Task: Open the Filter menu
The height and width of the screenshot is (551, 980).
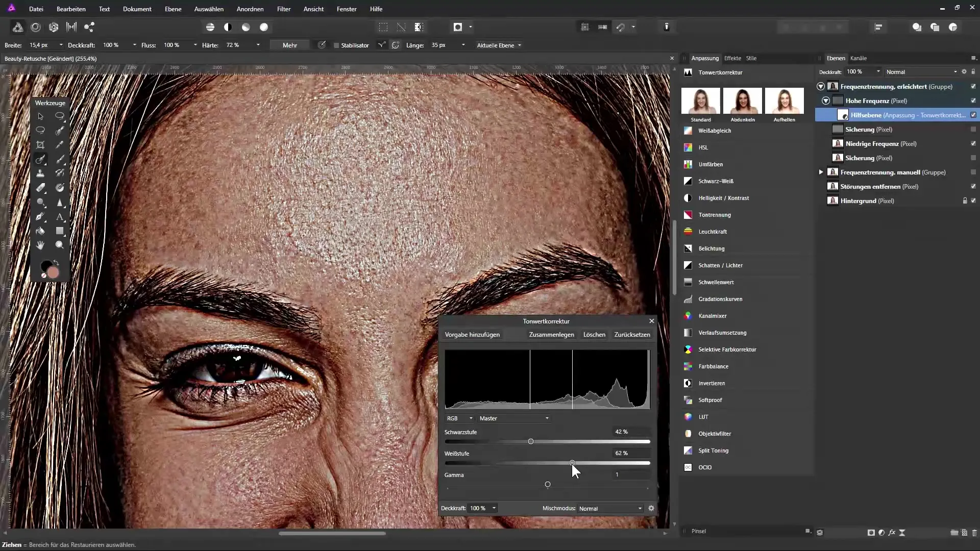Action: [284, 9]
